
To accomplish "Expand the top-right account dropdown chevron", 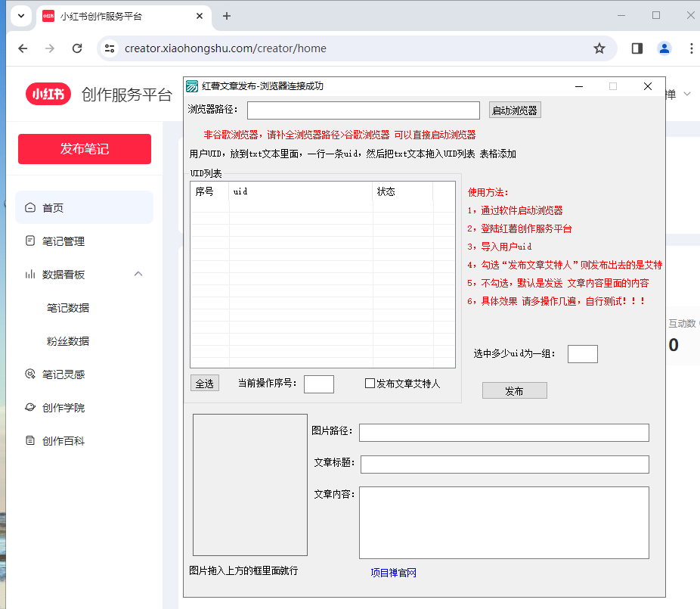I will coord(687,94).
